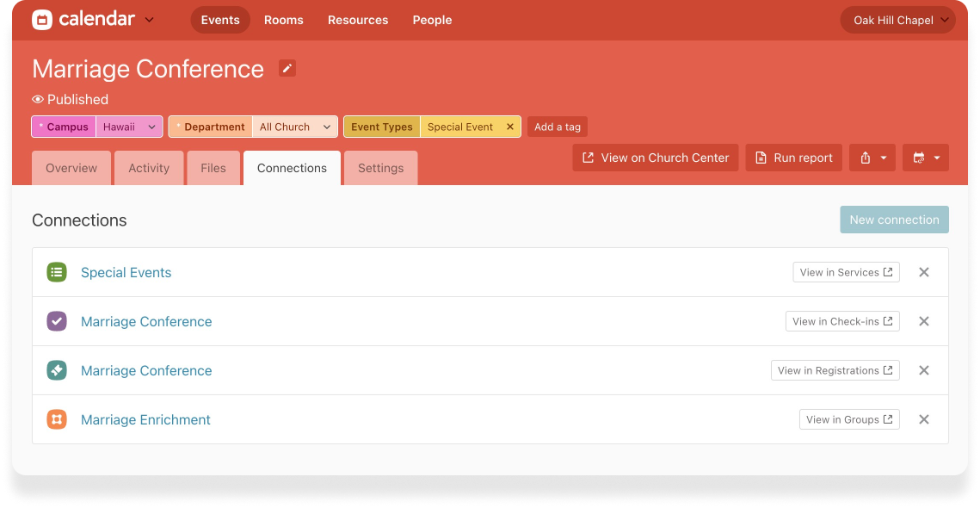Remove the Marriage Enrichment group connection

pyautogui.click(x=924, y=419)
